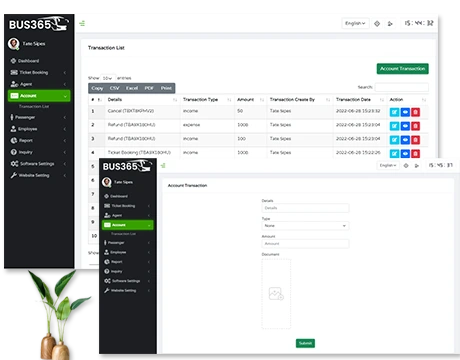Open Transaction List submenu in back window

coord(34,106)
